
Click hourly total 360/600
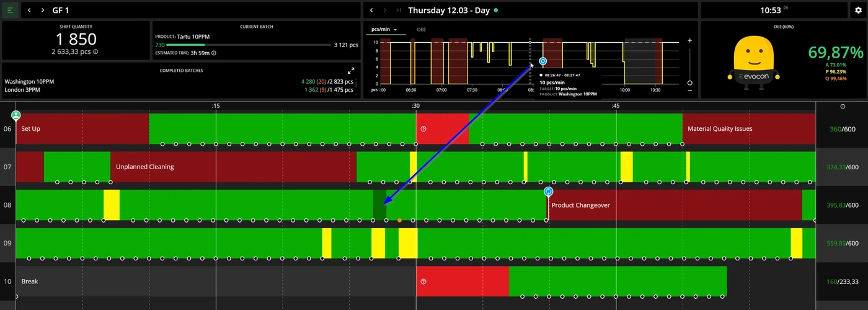pos(844,129)
